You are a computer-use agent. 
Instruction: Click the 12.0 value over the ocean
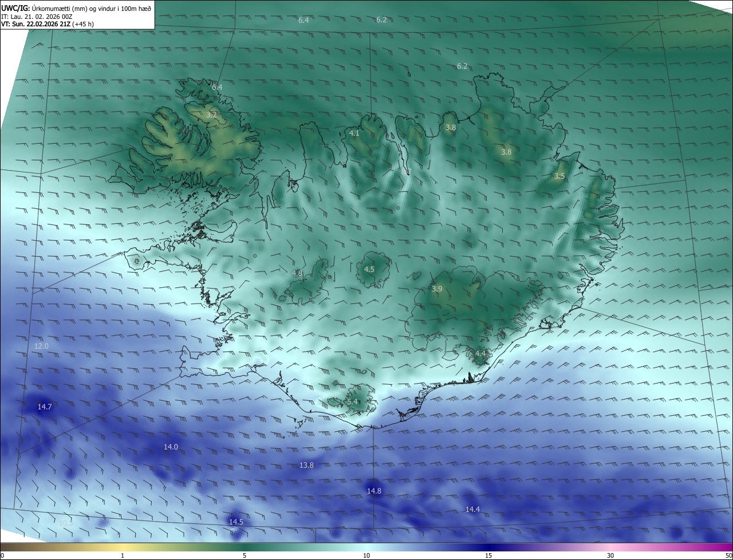(x=41, y=346)
